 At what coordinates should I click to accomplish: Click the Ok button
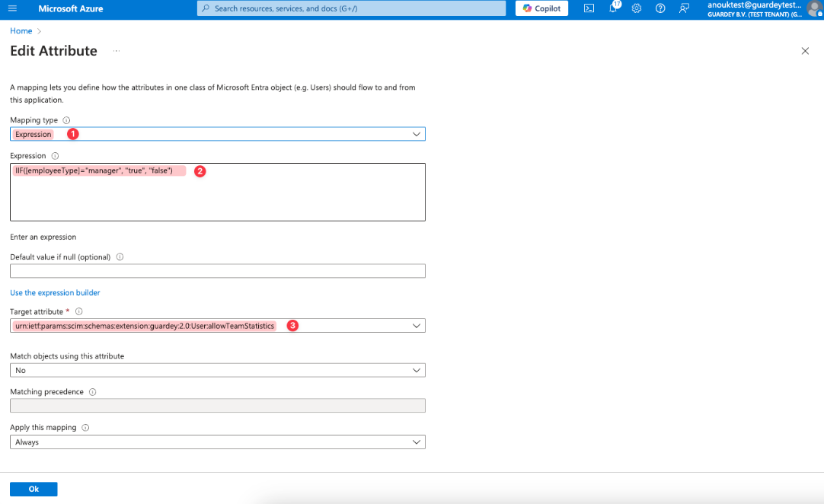[34, 489]
